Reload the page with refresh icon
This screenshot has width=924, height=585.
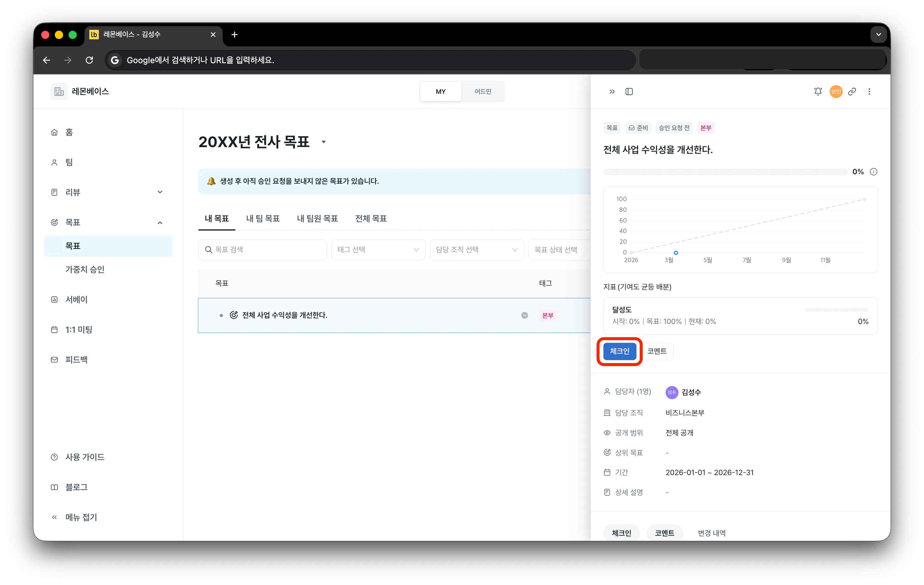(x=89, y=60)
